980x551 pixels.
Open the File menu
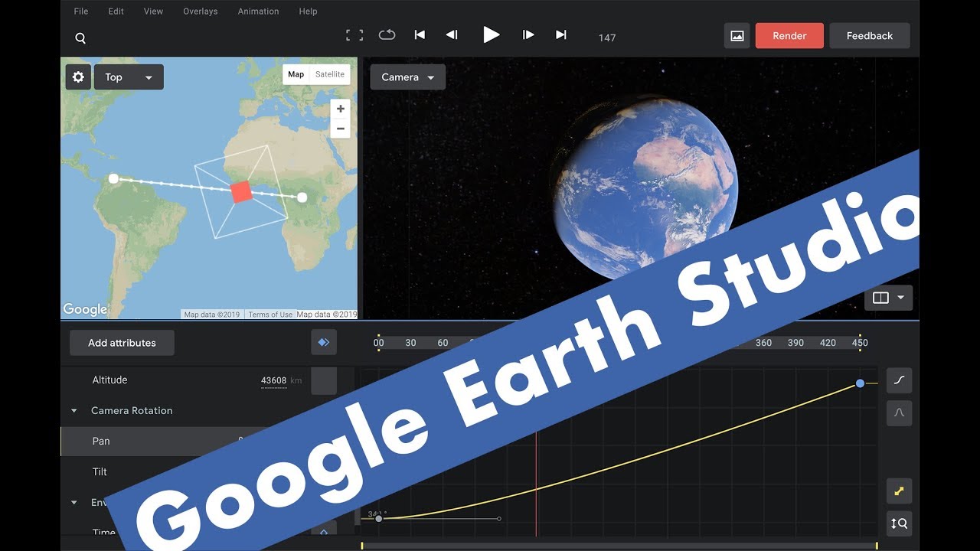click(81, 11)
